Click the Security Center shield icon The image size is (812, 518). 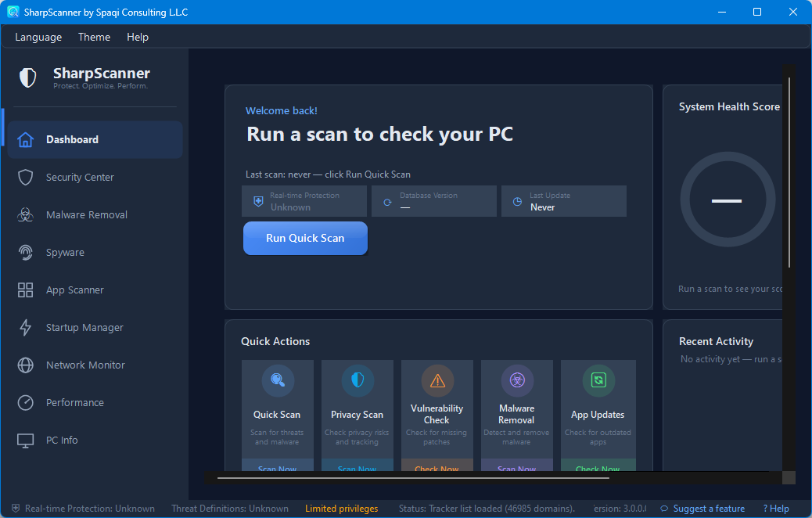click(x=25, y=177)
